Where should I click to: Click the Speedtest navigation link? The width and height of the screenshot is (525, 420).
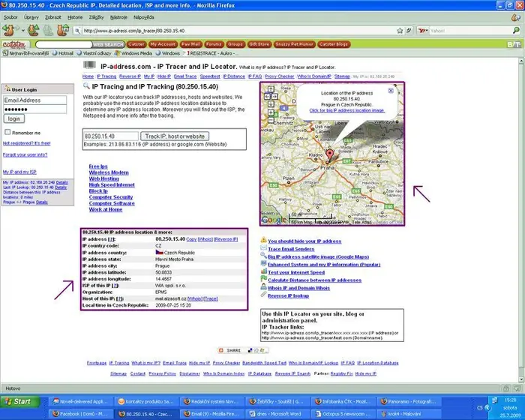click(210, 76)
